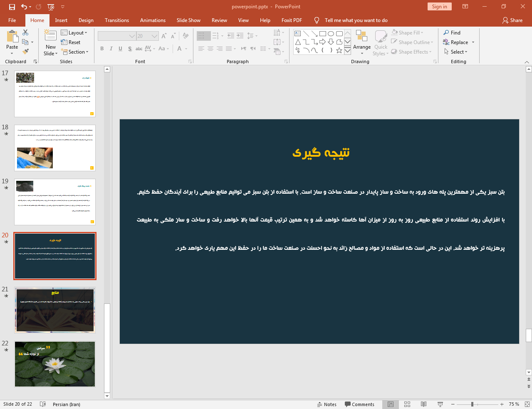
Task: Switch to Normal view icon
Action: (x=391, y=404)
